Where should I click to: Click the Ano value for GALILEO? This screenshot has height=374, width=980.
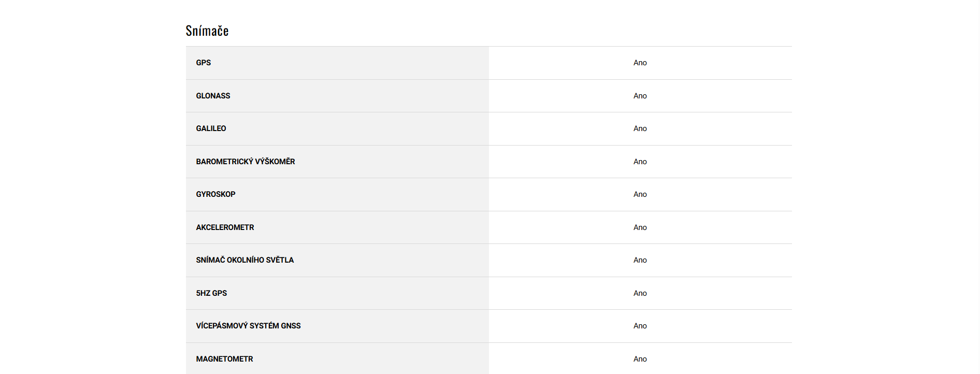coord(640,128)
